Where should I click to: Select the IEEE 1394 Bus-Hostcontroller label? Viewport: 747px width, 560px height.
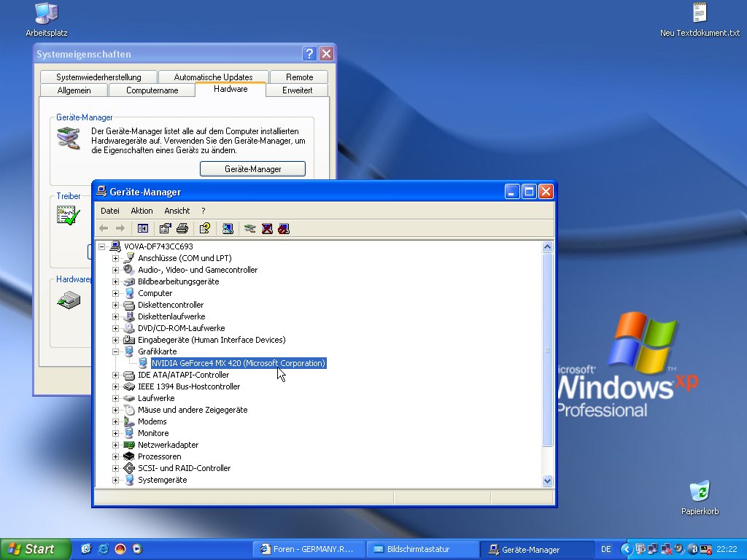[x=189, y=386]
